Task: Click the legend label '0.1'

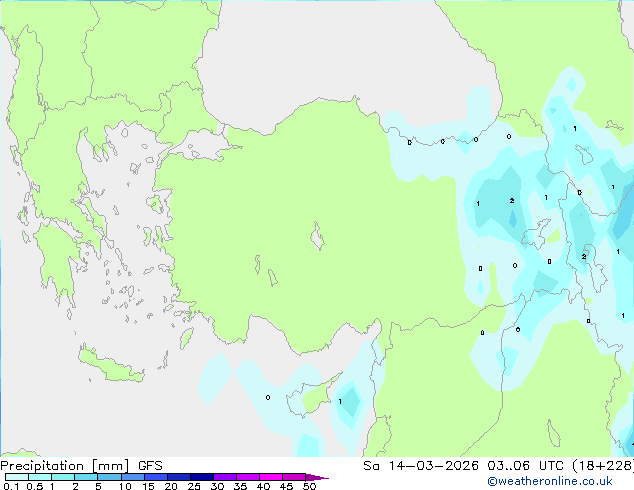Action: 11,486
